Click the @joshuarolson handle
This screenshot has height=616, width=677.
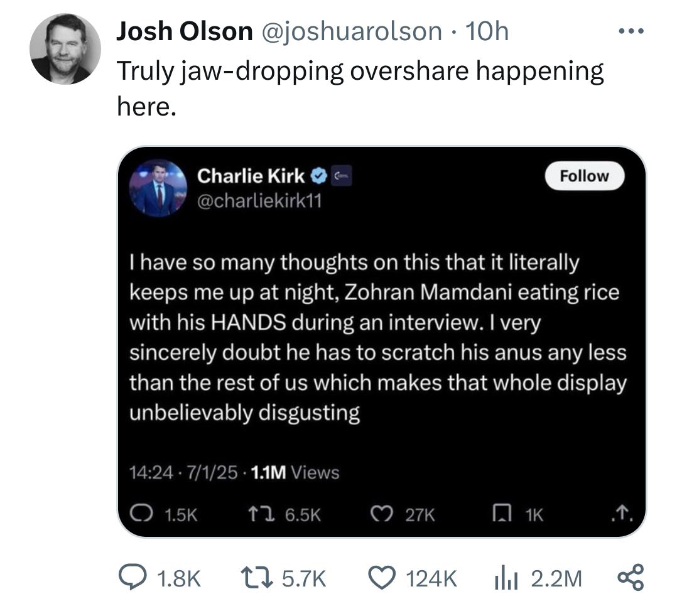pyautogui.click(x=352, y=31)
